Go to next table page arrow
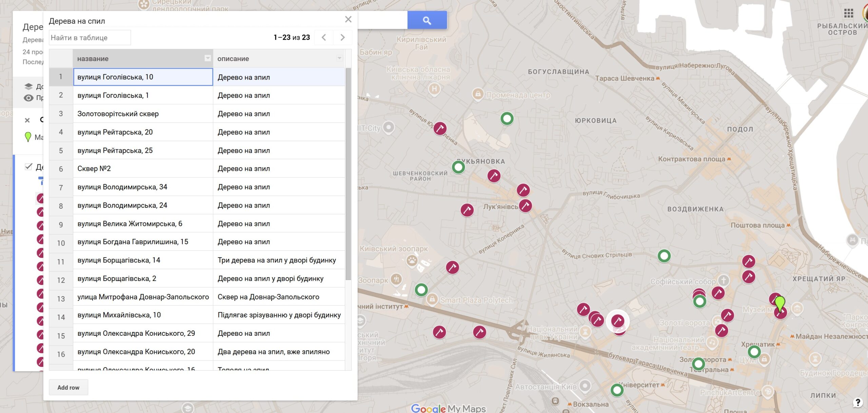868x413 pixels. coord(342,38)
